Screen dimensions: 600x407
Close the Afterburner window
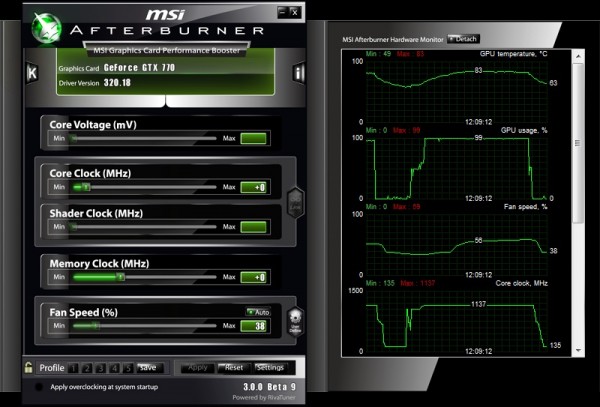pyautogui.click(x=295, y=12)
